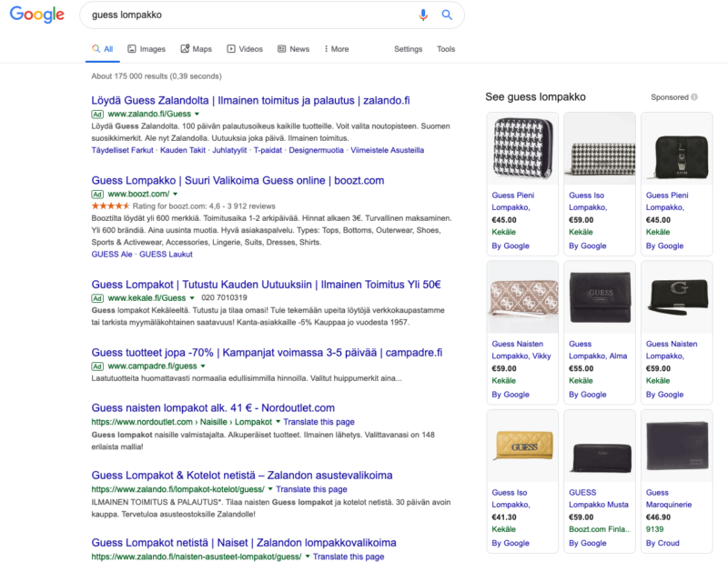This screenshot has height=562, width=728.
Task: Expand dropdown next to nordoutlet.com URL
Action: tap(278, 422)
